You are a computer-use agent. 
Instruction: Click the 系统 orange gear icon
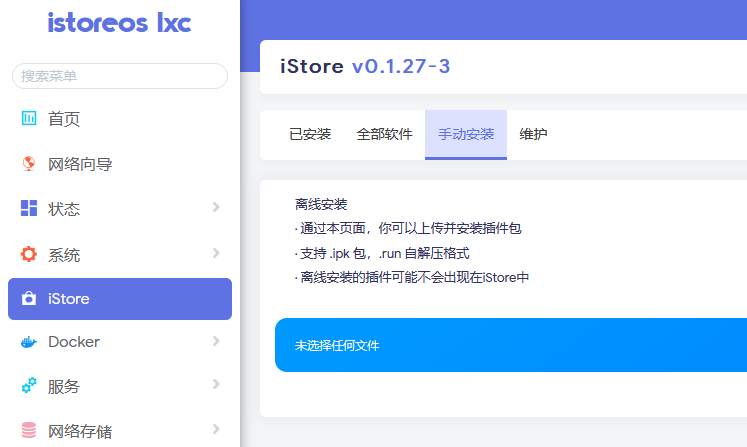pos(29,254)
